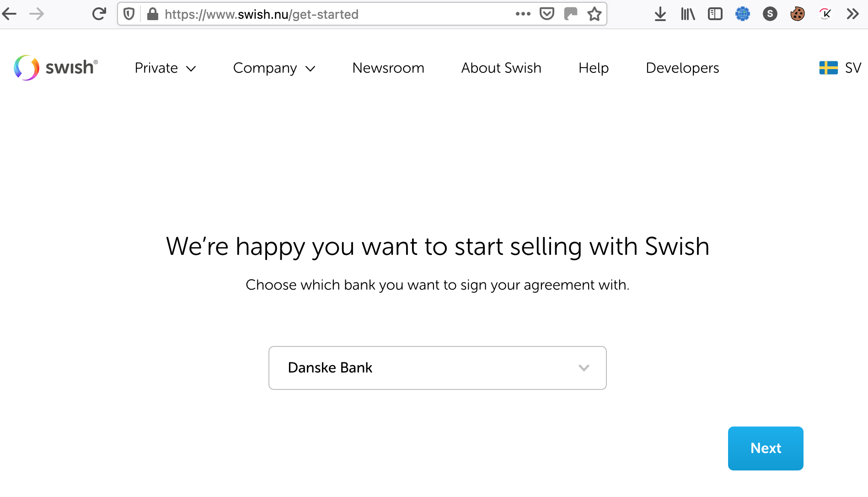Click the Next button
The height and width of the screenshot is (497, 868).
766,448
